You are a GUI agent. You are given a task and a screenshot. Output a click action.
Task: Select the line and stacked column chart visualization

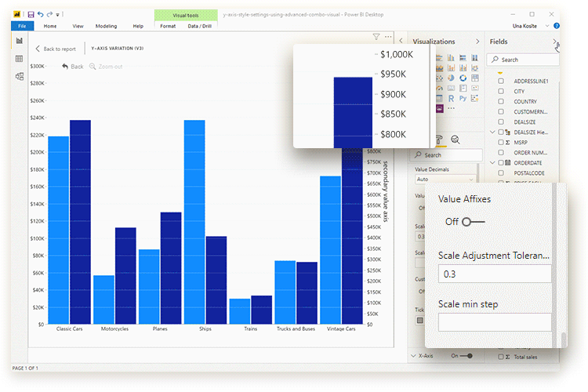pos(451,68)
